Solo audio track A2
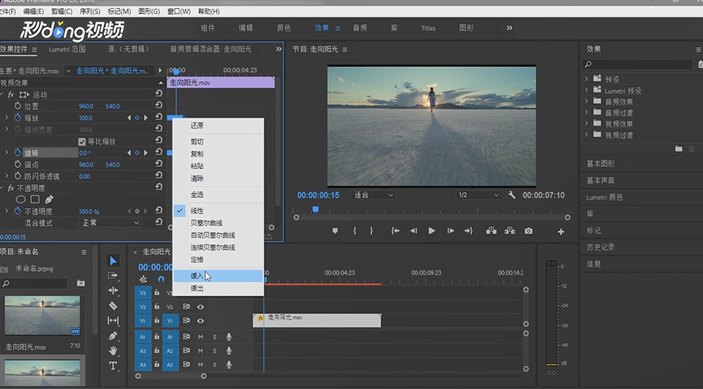Image resolution: width=703 pixels, height=389 pixels. pyautogui.click(x=214, y=351)
